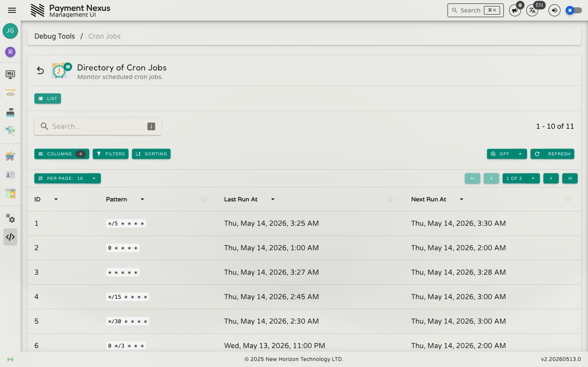The height and width of the screenshot is (367, 588).
Task: Open the language translate icon
Action: (532, 10)
